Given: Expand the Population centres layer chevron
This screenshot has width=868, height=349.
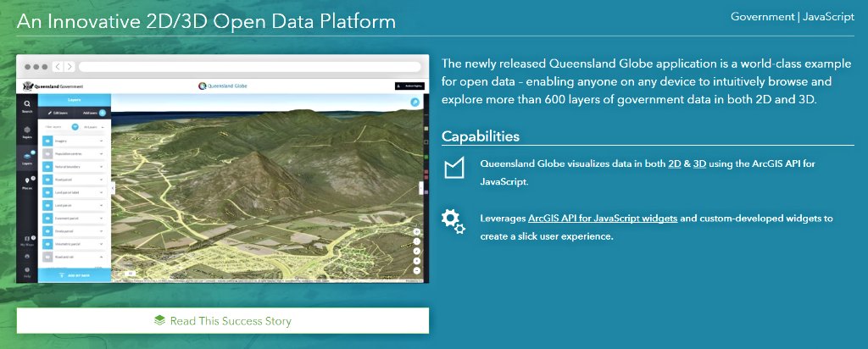Looking at the screenshot, I should [x=102, y=154].
